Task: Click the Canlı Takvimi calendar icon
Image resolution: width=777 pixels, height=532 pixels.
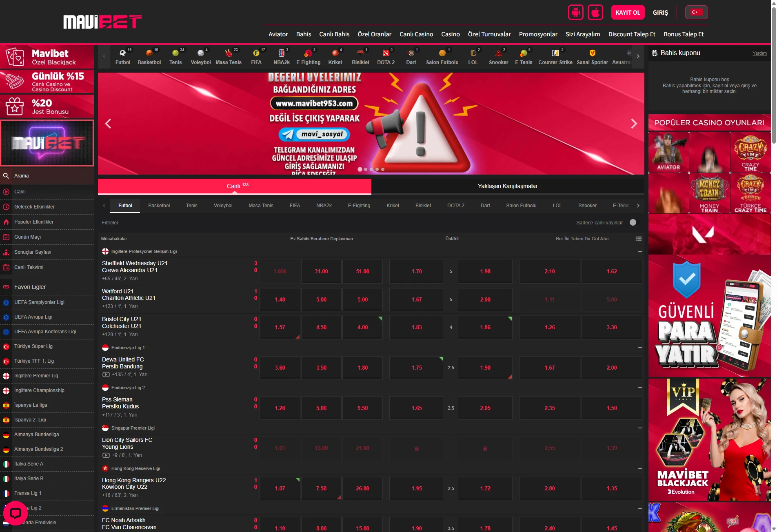Action: tap(6, 267)
